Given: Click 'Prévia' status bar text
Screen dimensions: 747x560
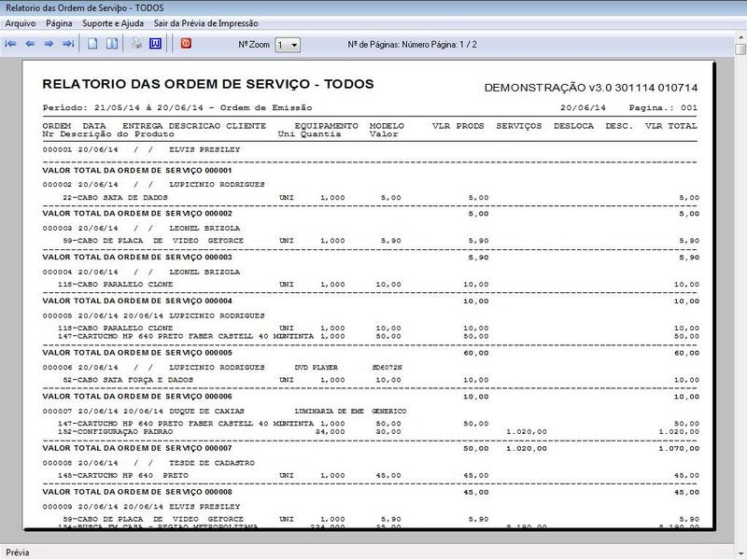Looking at the screenshot, I should tap(18, 553).
